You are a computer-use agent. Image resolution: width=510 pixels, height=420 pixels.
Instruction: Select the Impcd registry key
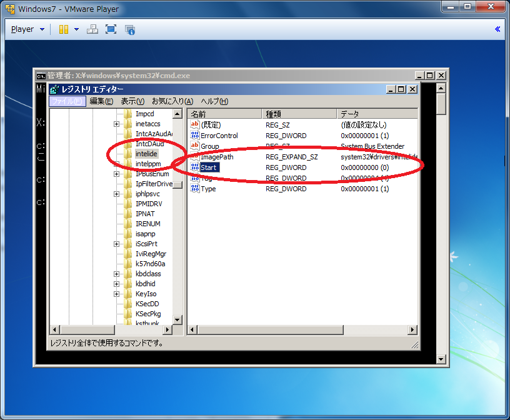pyautogui.click(x=145, y=114)
